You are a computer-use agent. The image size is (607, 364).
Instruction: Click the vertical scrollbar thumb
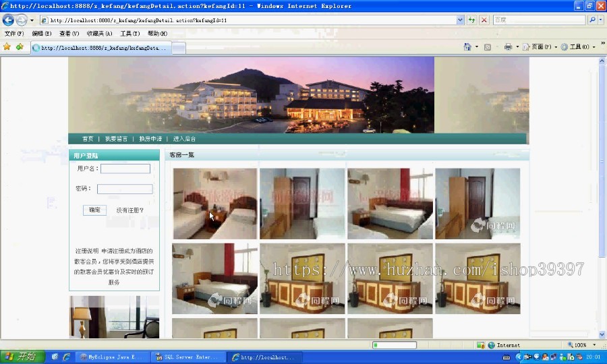[602, 161]
